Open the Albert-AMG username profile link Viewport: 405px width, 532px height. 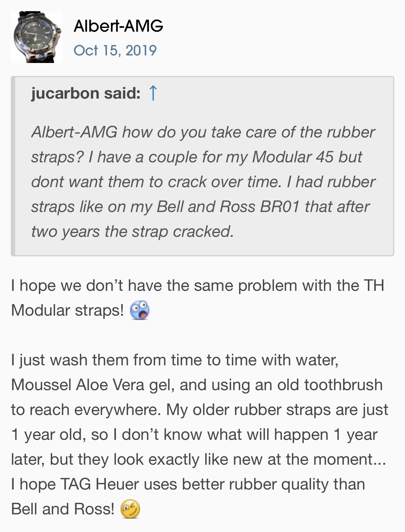[x=118, y=26]
